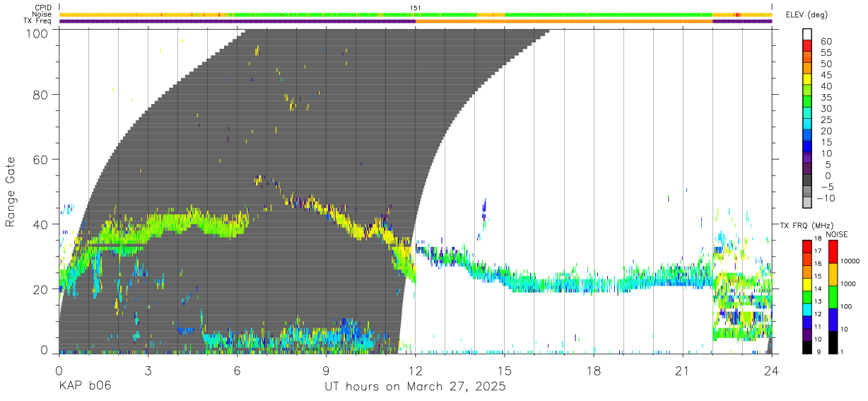Select the 30 tick on ELEV scale
Image resolution: width=868 pixels, height=401 pixels.
[x=826, y=108]
